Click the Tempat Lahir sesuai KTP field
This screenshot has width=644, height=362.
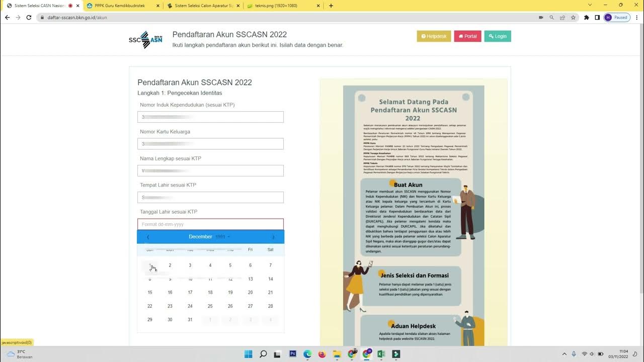point(210,197)
